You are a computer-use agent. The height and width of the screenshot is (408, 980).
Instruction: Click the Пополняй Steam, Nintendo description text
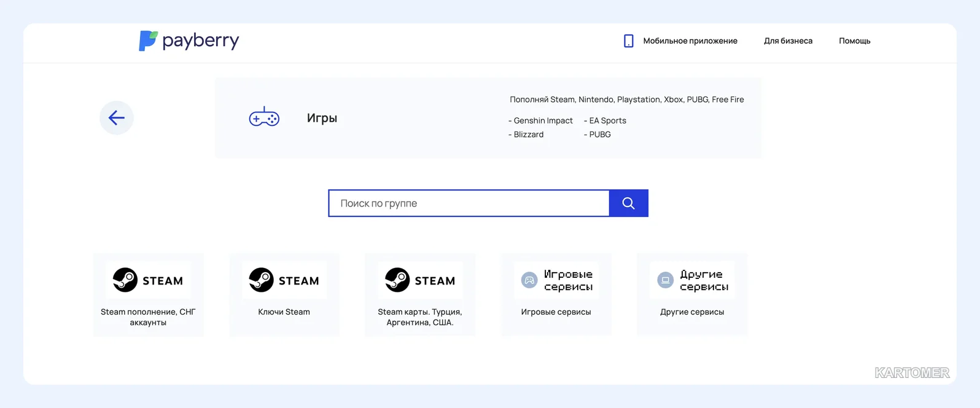pyautogui.click(x=626, y=99)
